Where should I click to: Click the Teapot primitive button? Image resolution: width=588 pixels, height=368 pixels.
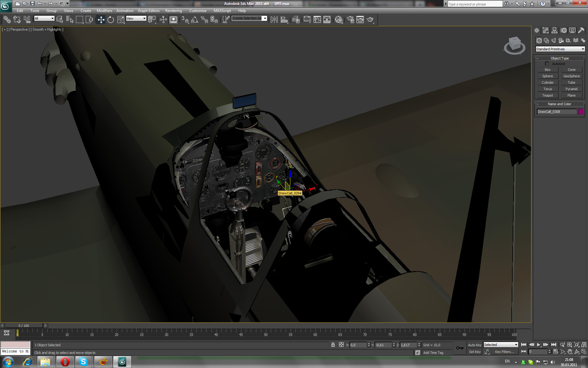coord(548,95)
